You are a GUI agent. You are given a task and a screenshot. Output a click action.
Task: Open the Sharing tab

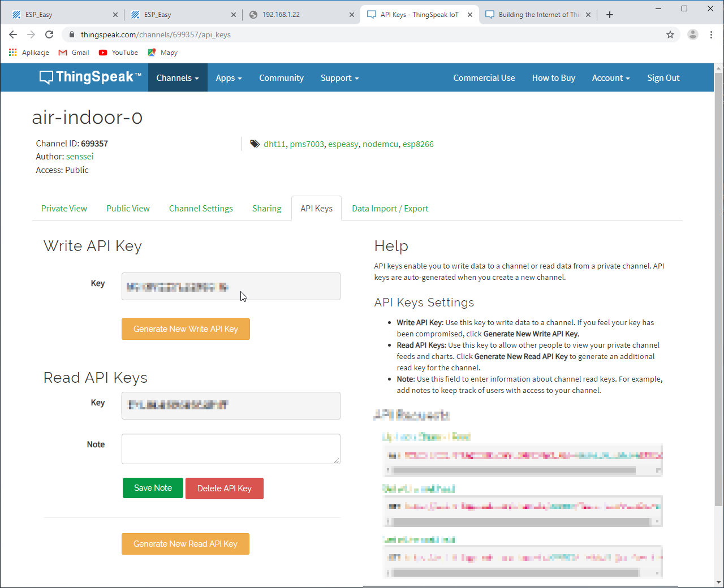click(x=266, y=209)
